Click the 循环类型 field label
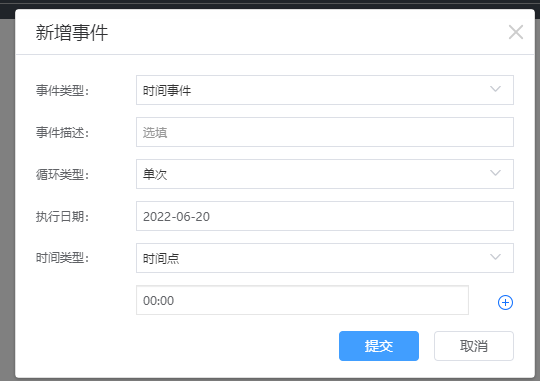Image resolution: width=540 pixels, height=381 pixels. click(x=62, y=175)
